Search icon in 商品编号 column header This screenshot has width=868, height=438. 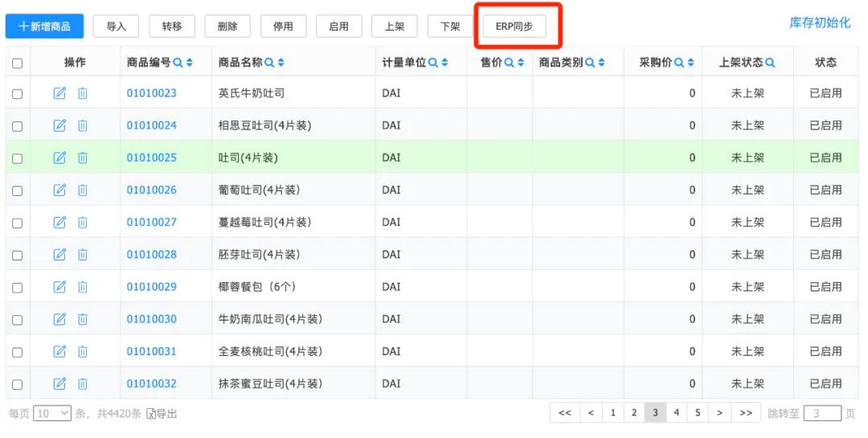point(178,63)
